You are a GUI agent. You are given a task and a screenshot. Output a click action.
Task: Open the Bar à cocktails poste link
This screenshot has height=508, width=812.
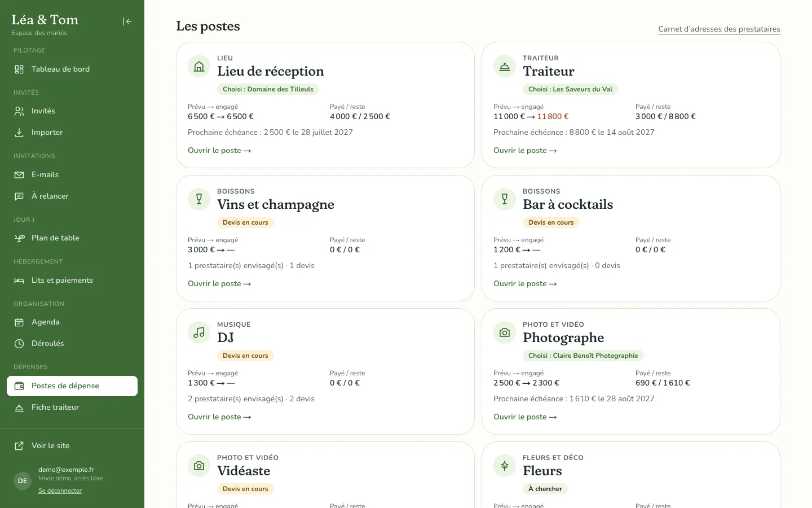[525, 284]
